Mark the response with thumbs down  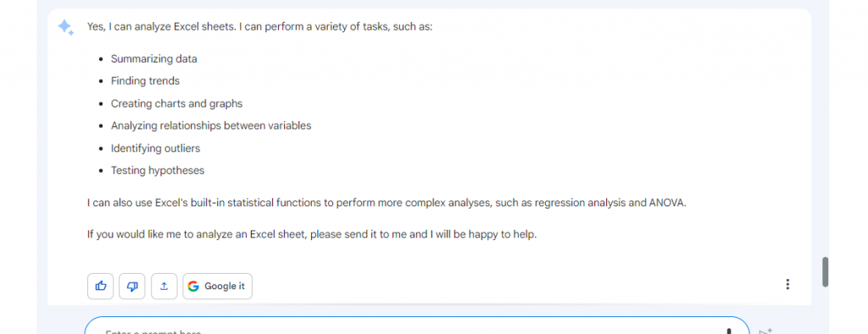pos(131,286)
